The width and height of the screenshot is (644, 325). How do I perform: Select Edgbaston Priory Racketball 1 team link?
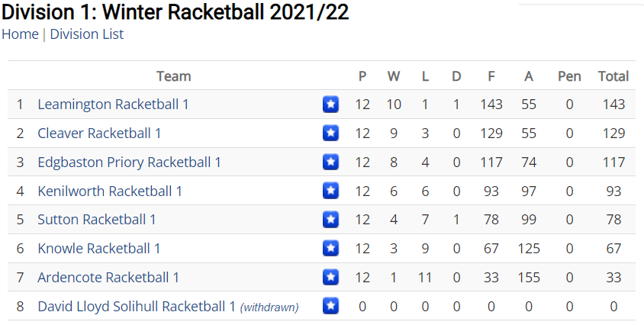pos(129,162)
